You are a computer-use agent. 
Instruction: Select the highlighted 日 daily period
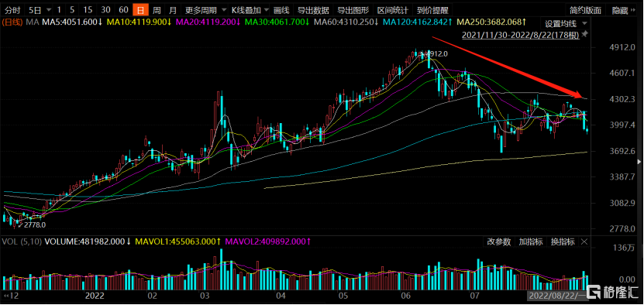coord(140,10)
